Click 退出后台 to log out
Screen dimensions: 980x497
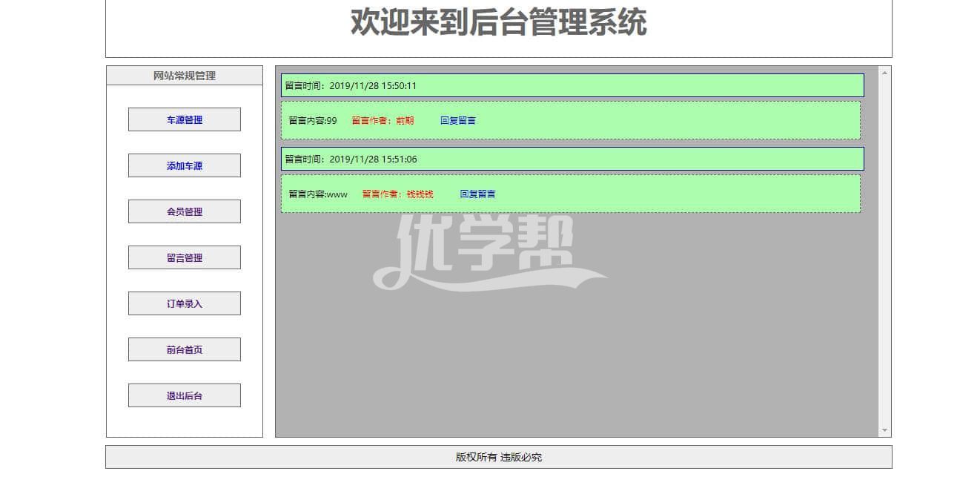[184, 395]
